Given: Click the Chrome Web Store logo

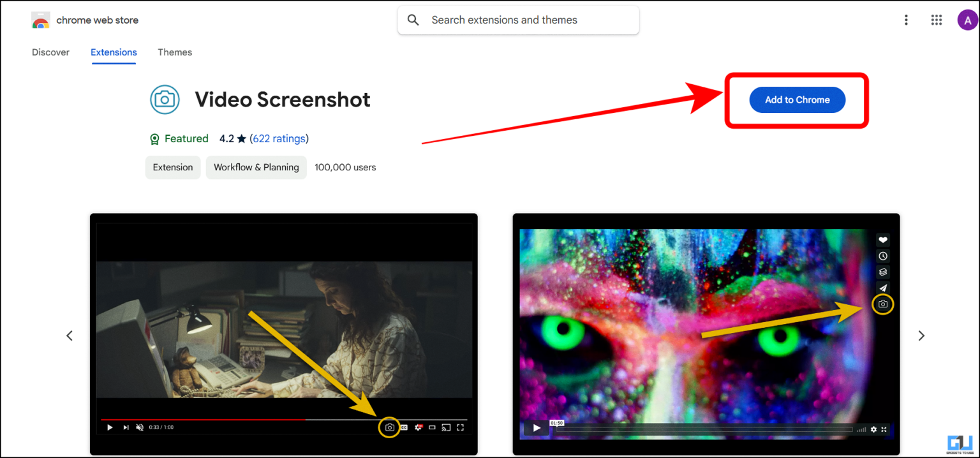Looking at the screenshot, I should point(41,20).
